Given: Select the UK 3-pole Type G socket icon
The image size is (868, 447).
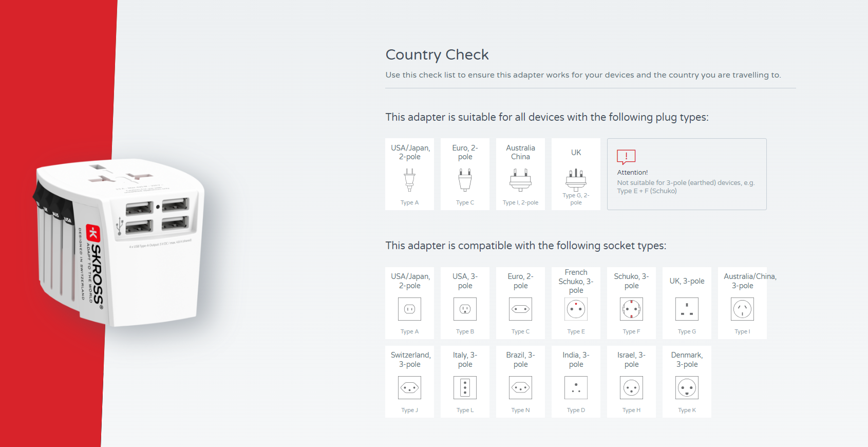Looking at the screenshot, I should pyautogui.click(x=687, y=309).
